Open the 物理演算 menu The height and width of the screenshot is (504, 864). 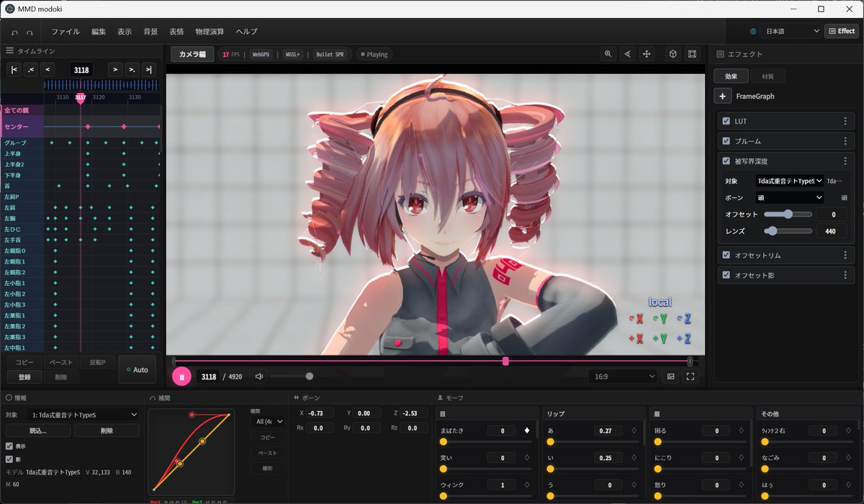coord(210,32)
